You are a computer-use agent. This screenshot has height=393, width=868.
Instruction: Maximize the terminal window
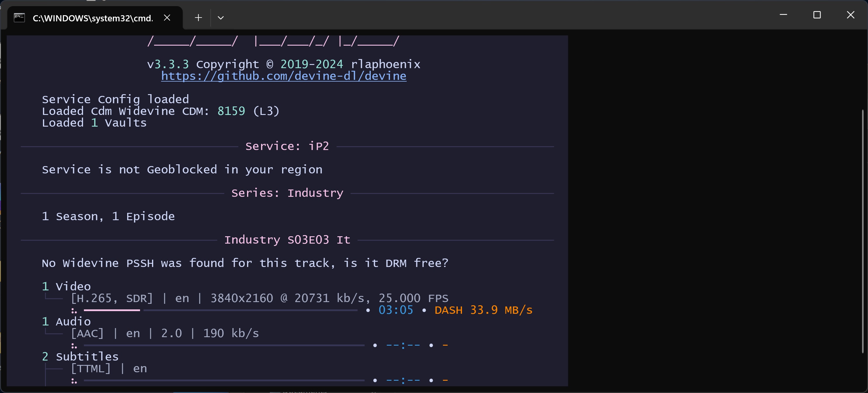tap(817, 15)
